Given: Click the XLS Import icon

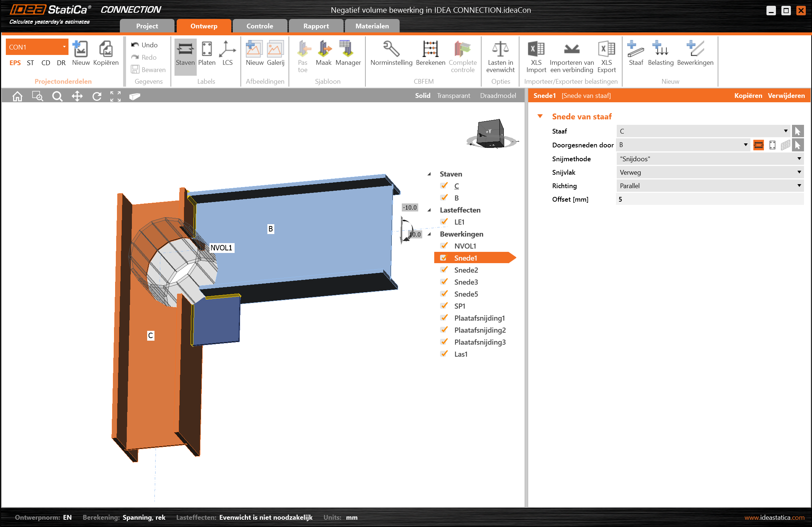Looking at the screenshot, I should point(536,49).
